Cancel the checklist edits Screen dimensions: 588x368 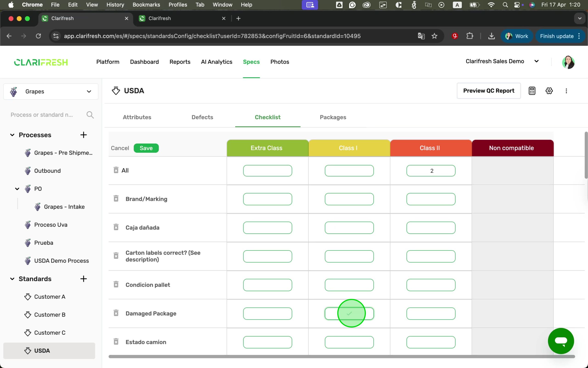tap(120, 148)
